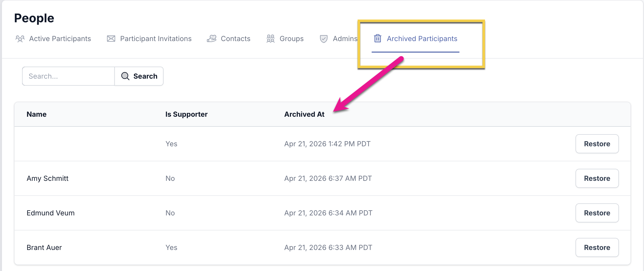Viewport: 644px width, 271px height.
Task: Restore Amy Schmitt
Action: coord(597,178)
